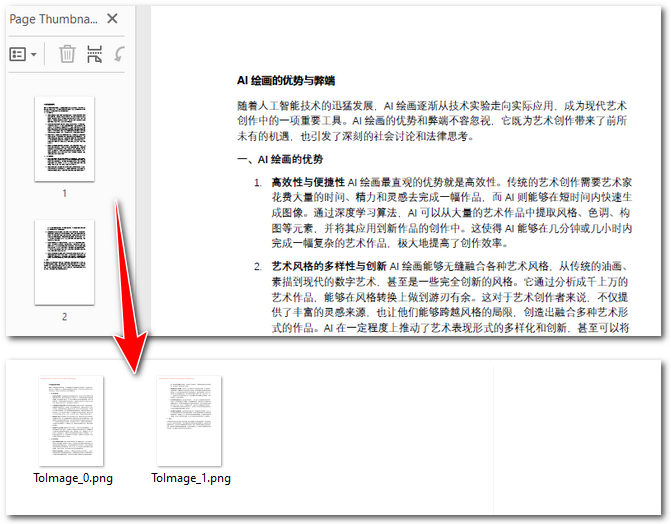The width and height of the screenshot is (671, 524).
Task: Close the Page Thumbnails panel
Action: point(112,19)
